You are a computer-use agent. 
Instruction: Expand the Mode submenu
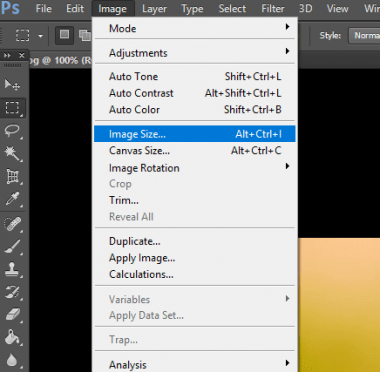[x=195, y=28]
